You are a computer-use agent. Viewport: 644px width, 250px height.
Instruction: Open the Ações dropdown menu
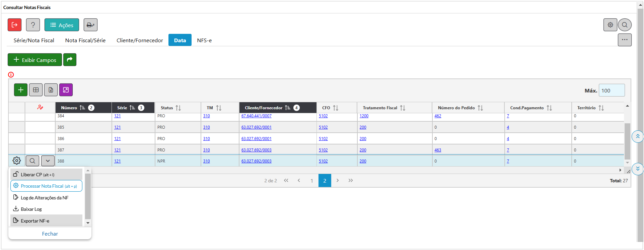point(62,25)
